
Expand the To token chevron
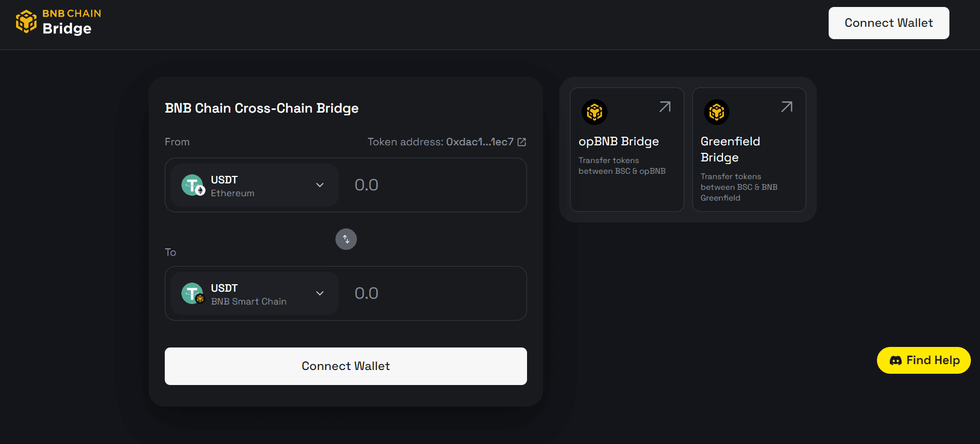[x=320, y=293]
